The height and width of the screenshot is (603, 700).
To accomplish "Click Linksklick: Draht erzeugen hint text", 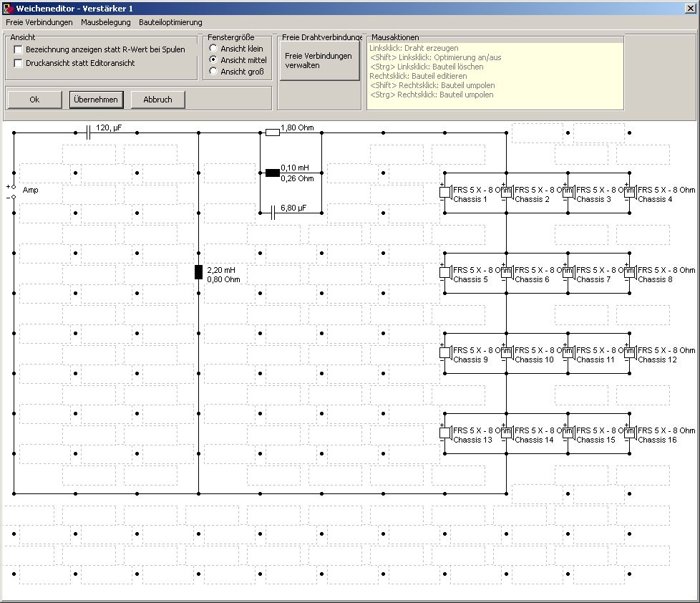I will (x=414, y=48).
